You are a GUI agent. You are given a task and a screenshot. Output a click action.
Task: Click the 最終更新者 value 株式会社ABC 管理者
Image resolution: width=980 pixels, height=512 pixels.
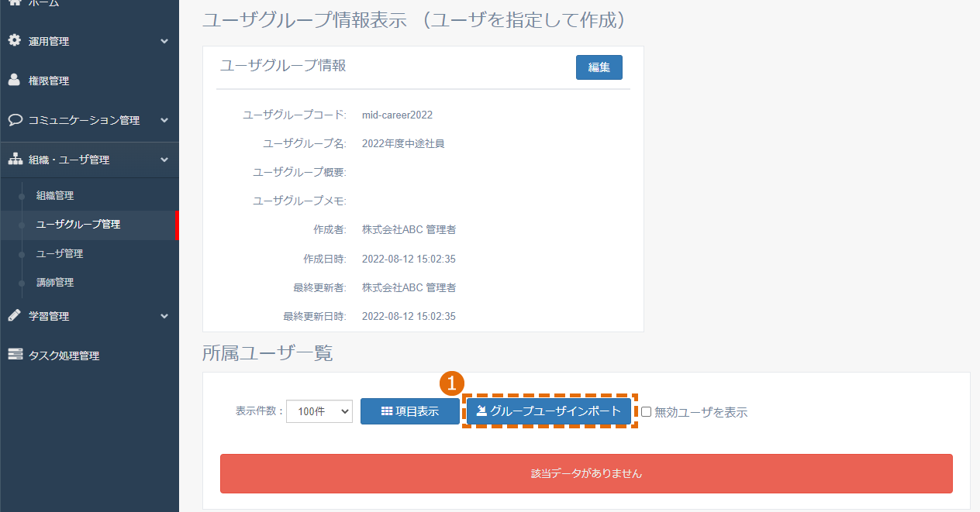[x=409, y=287]
